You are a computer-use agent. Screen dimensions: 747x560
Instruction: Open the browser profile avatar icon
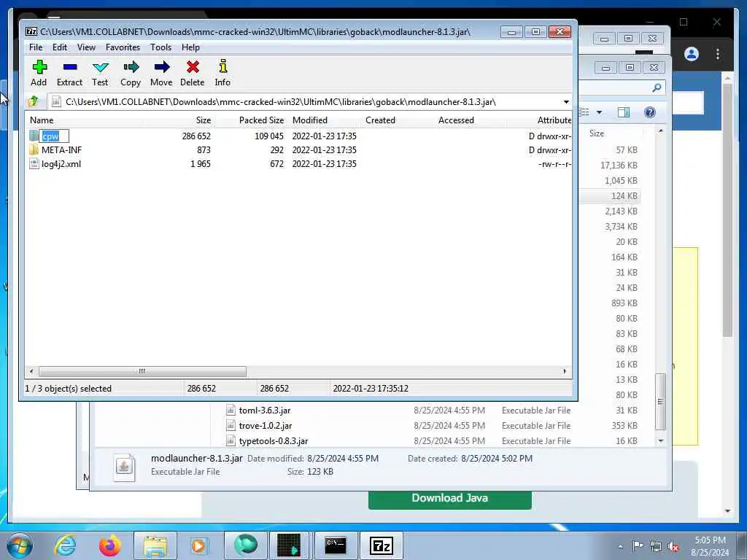point(692,54)
